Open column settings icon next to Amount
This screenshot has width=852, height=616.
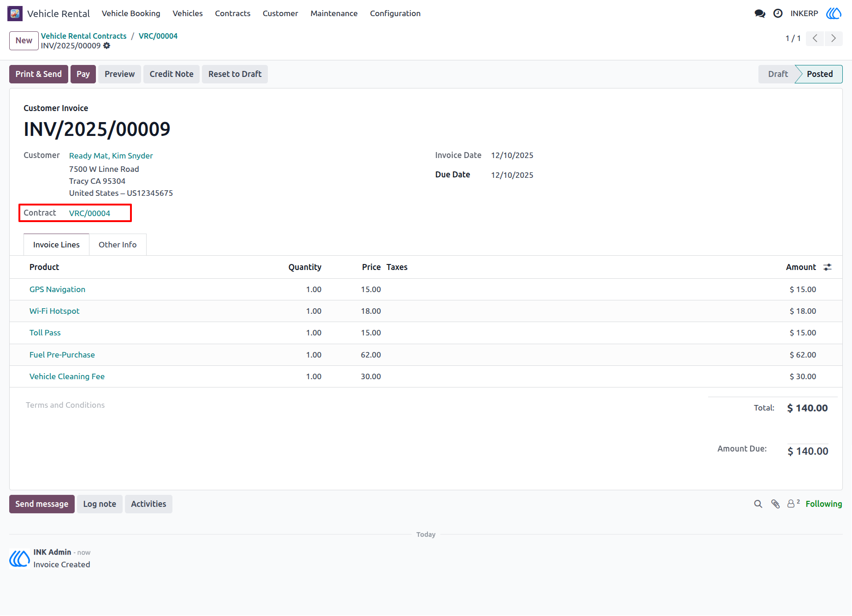point(828,267)
